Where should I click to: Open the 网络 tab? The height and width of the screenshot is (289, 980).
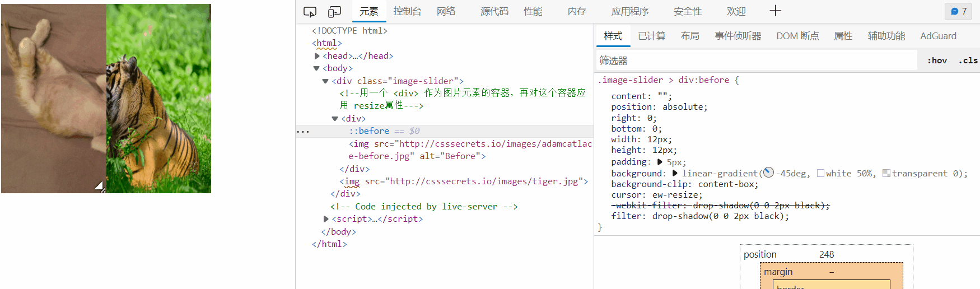[x=446, y=11]
